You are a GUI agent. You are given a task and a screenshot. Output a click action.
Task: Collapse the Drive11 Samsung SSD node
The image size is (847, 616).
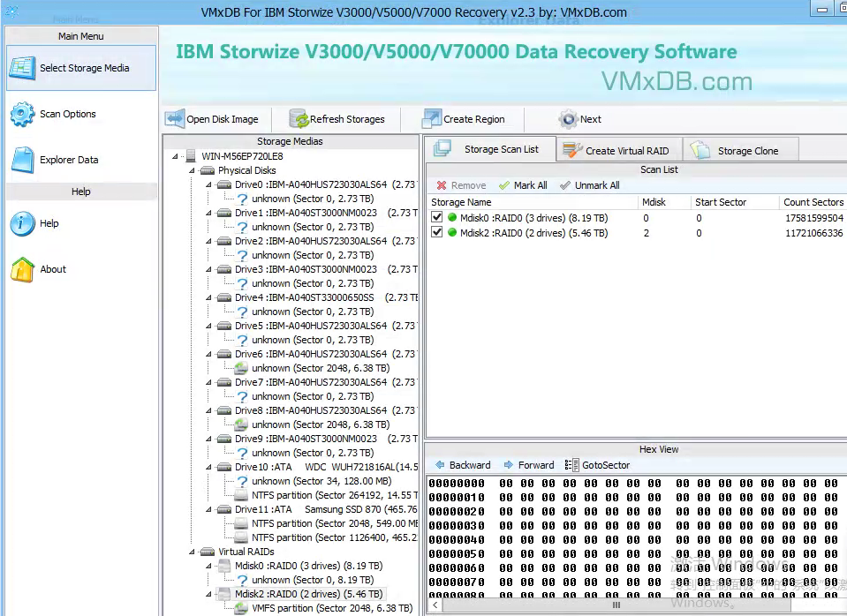click(x=208, y=509)
